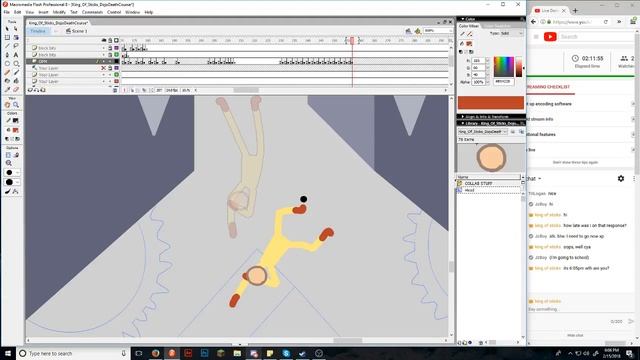Open the Commands menu
This screenshot has width=640, height=360.
coord(92,12)
